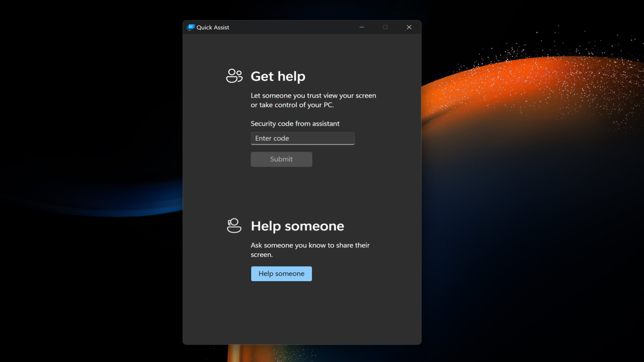Click the 'Ask someone you know' description text

pos(310,245)
